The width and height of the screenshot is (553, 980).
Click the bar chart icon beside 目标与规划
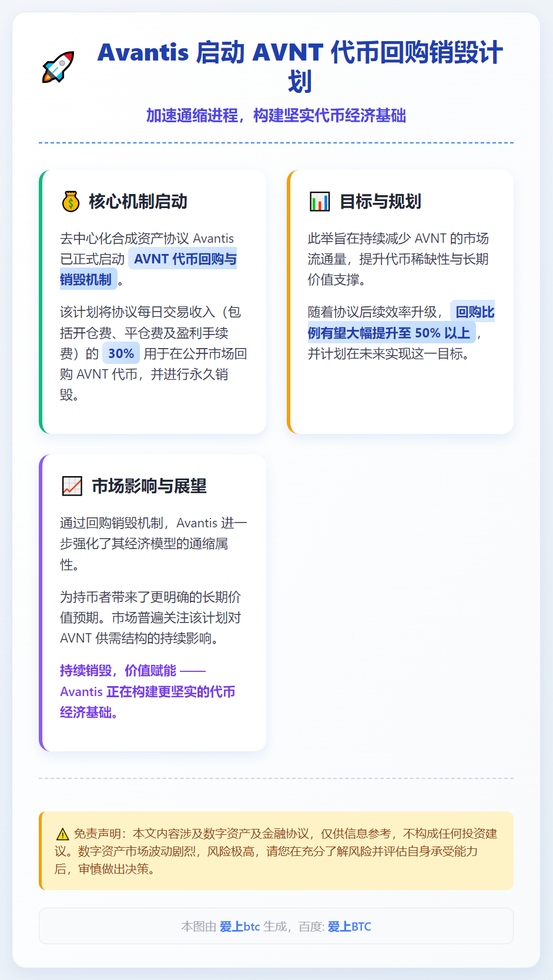[320, 202]
